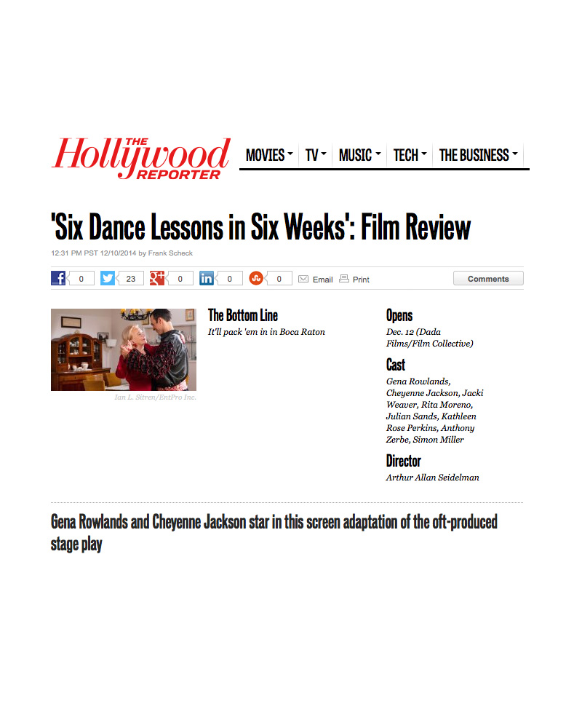Share on LinkedIn using the in icon

pyautogui.click(x=207, y=278)
